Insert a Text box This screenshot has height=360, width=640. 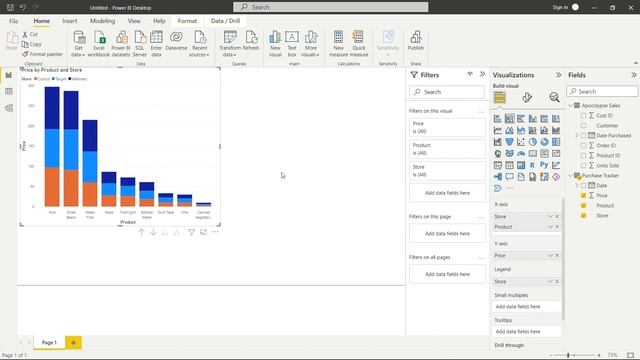point(292,44)
